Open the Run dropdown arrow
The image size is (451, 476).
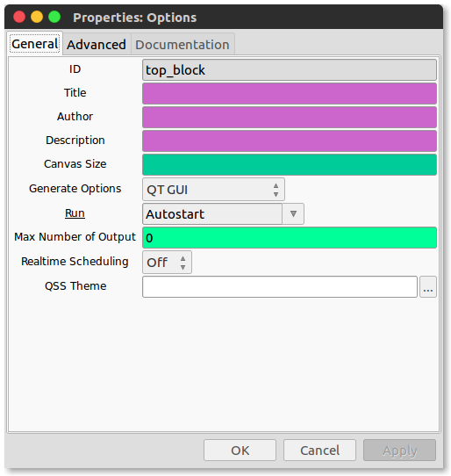pyautogui.click(x=293, y=213)
